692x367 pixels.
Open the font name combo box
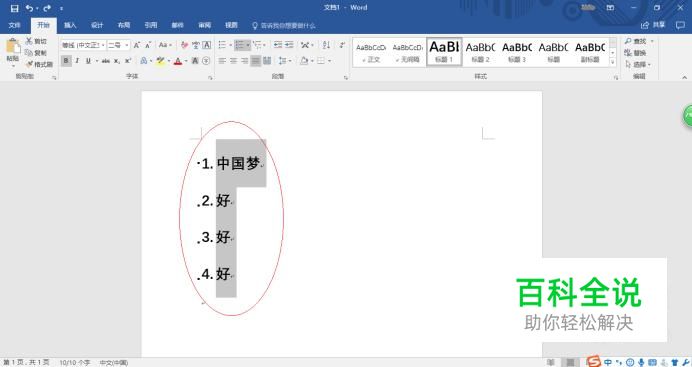coord(83,45)
